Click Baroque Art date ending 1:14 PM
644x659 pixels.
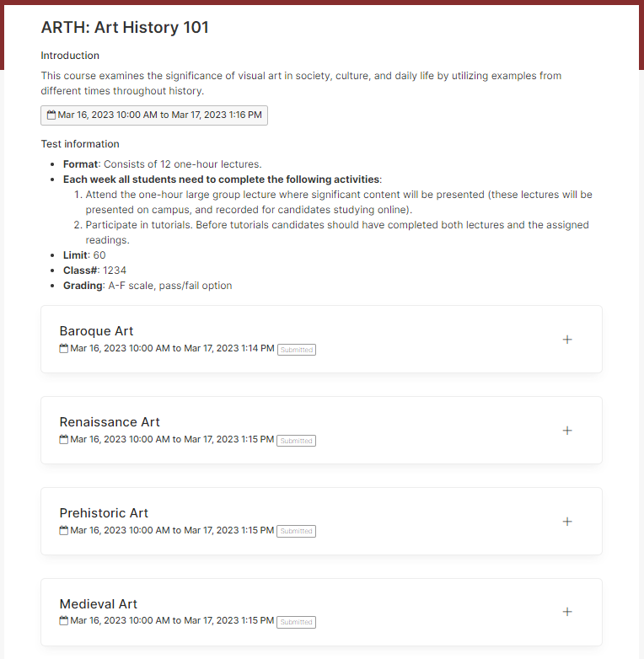click(172, 348)
